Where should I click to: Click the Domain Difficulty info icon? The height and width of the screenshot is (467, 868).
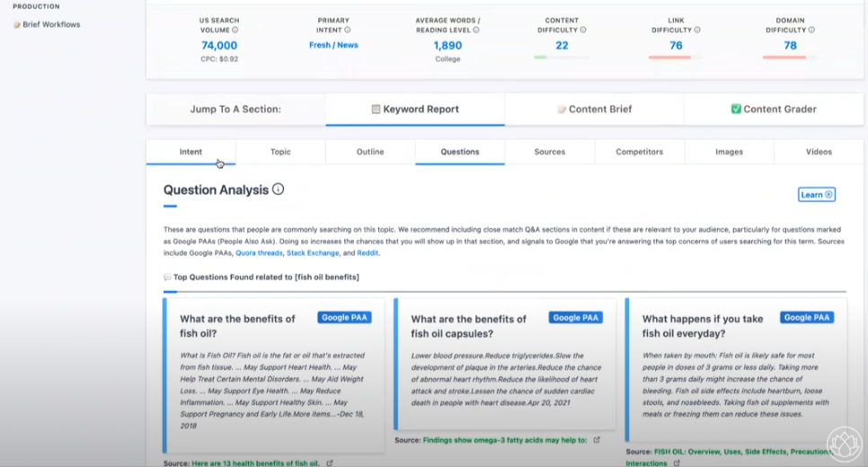click(x=811, y=30)
